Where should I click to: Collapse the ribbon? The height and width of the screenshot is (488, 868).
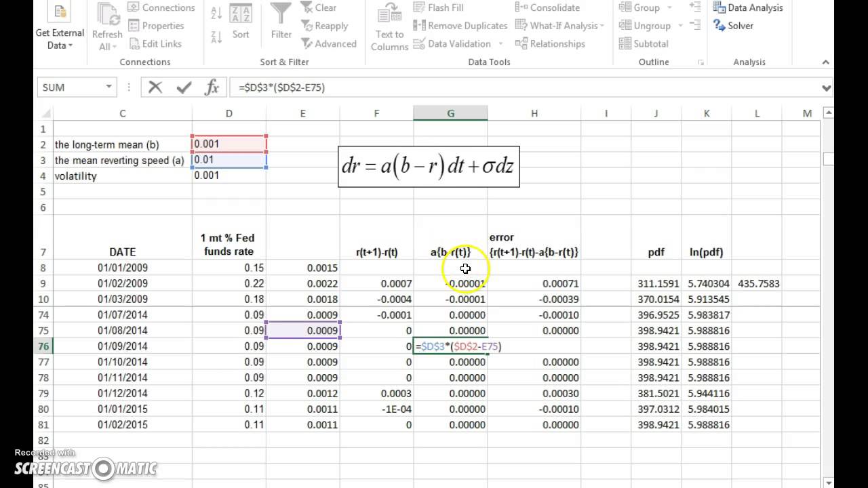pos(826,62)
